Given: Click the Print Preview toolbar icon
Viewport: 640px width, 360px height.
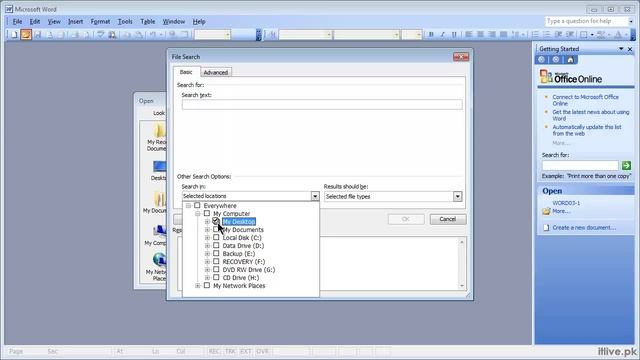Looking at the screenshot, I should [x=87, y=35].
